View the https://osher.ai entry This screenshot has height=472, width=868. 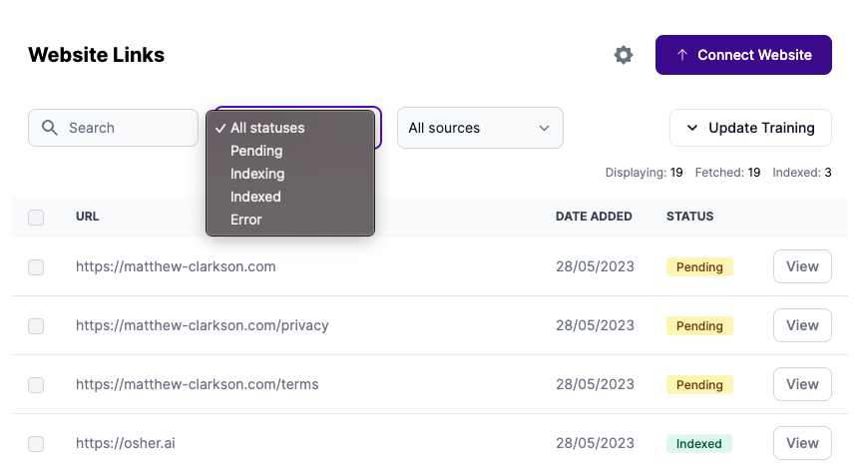[x=802, y=443]
